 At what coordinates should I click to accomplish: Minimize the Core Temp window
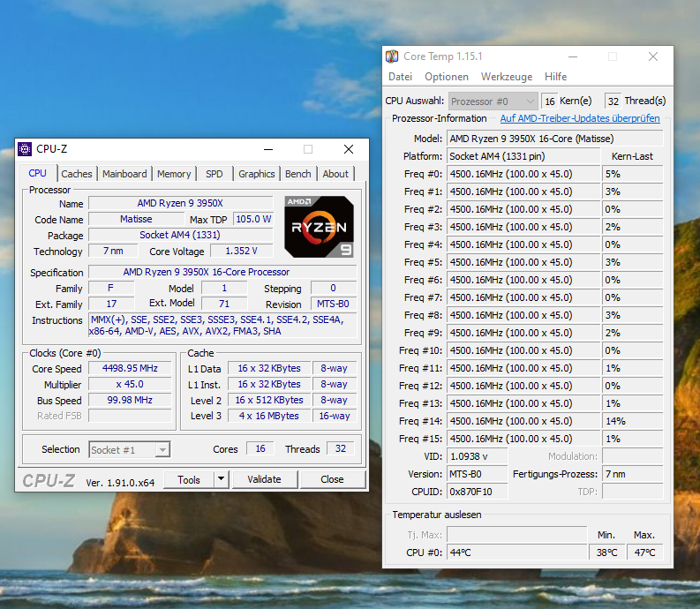573,56
